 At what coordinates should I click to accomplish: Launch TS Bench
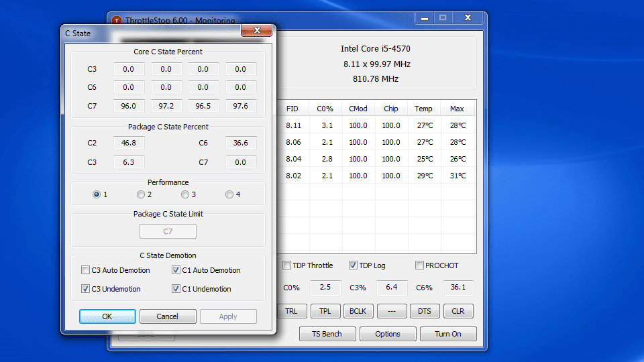[327, 334]
